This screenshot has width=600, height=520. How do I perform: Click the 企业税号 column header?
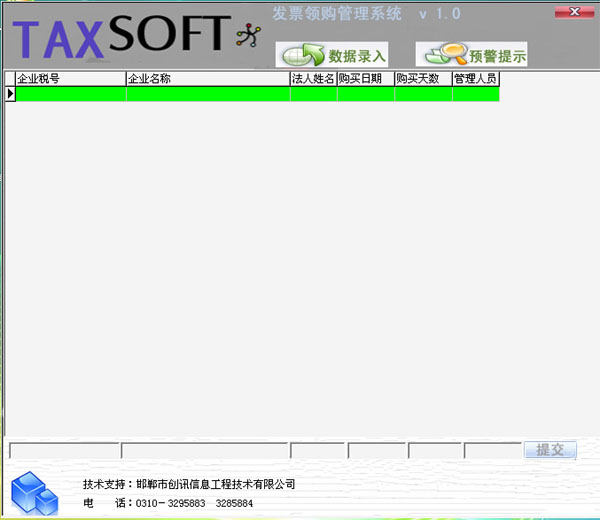tap(70, 78)
